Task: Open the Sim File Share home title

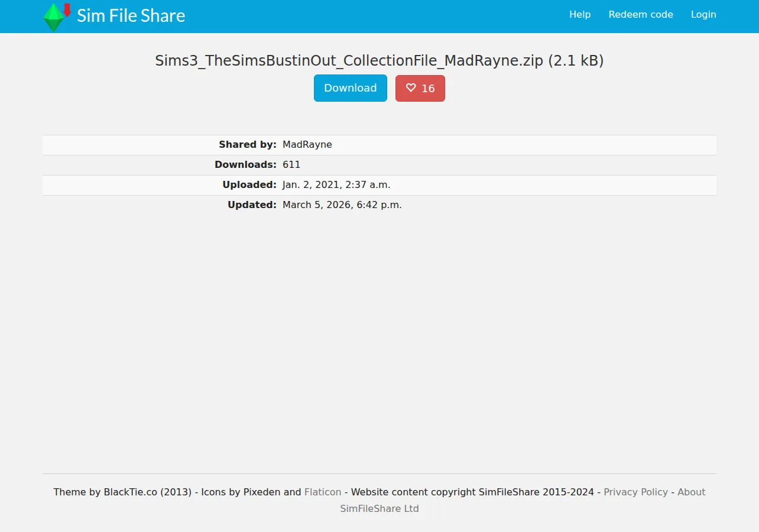Action: pos(131,15)
